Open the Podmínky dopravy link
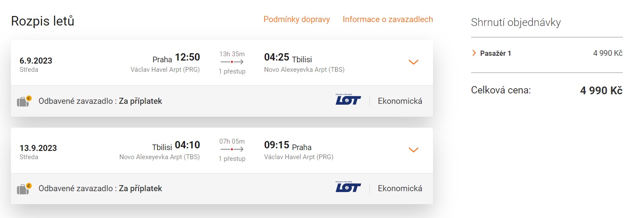The image size is (644, 218). pyautogui.click(x=297, y=19)
